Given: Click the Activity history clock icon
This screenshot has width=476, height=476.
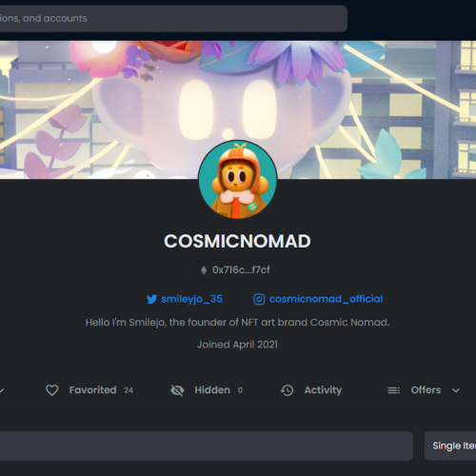Looking at the screenshot, I should [287, 390].
